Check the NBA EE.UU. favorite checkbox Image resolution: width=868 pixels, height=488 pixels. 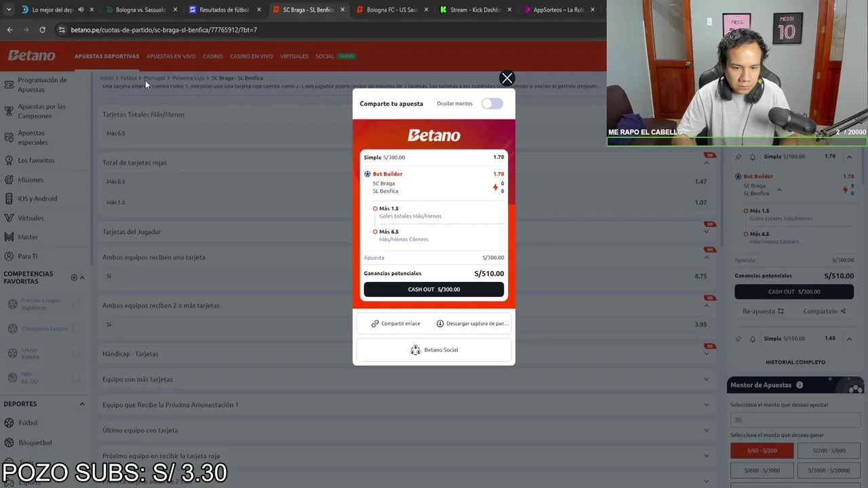pyautogui.click(x=76, y=378)
